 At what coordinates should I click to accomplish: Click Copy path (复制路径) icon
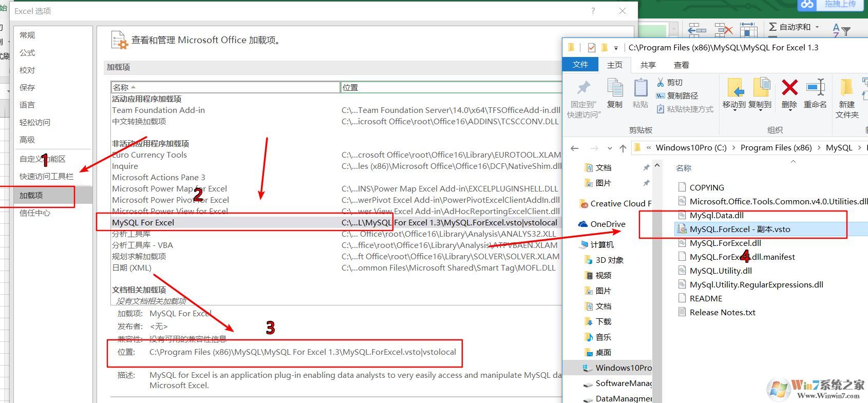[661, 95]
